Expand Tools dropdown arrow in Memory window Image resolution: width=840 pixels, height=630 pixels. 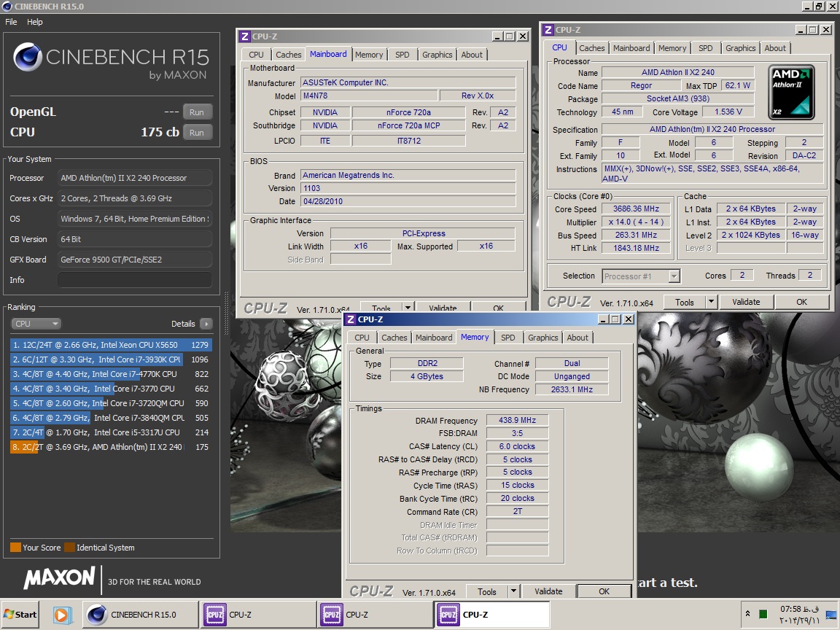coord(513,591)
